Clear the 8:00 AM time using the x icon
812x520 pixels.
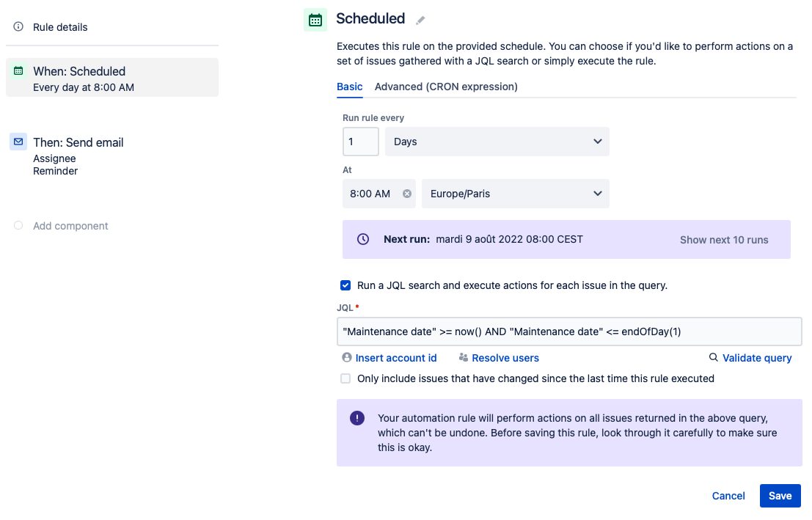pyautogui.click(x=407, y=194)
